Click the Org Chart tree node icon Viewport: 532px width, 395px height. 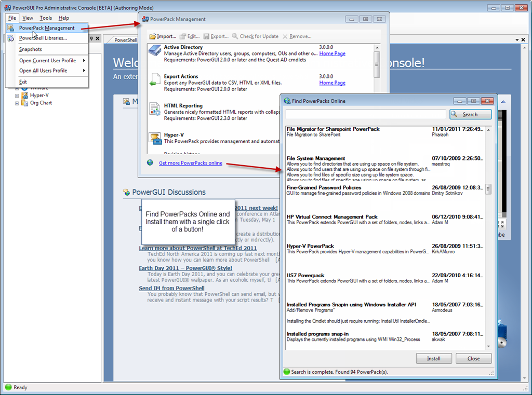tap(24, 103)
